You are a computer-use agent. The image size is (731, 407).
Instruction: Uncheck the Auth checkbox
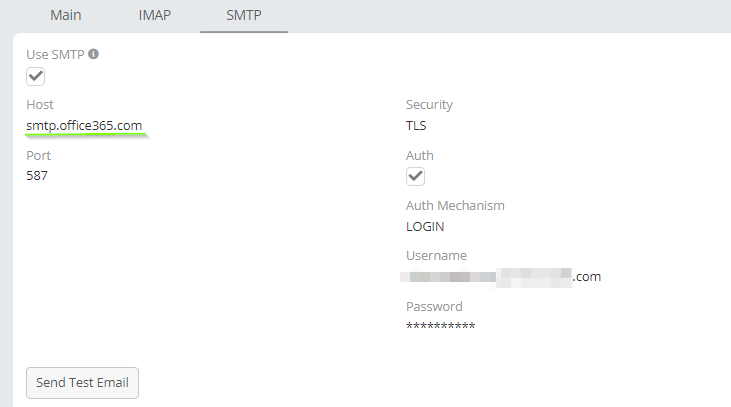click(x=415, y=176)
